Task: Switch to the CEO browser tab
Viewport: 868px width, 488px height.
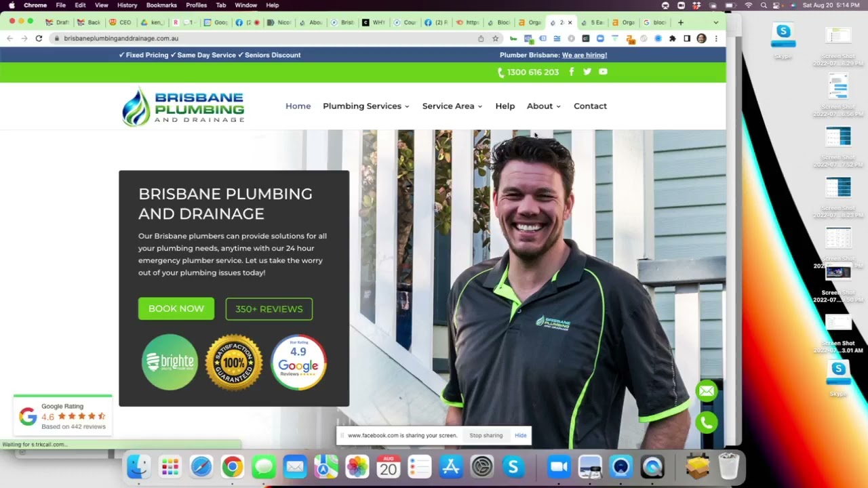Action: pos(121,22)
